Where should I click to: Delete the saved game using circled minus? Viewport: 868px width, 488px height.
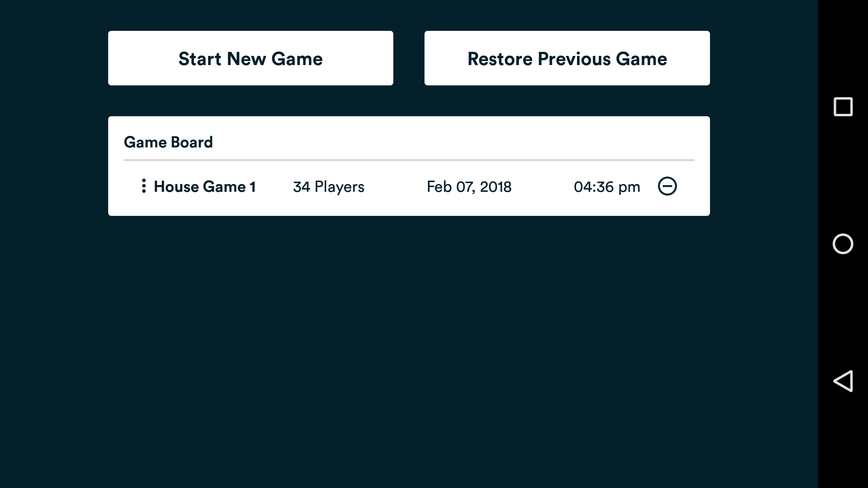click(667, 186)
